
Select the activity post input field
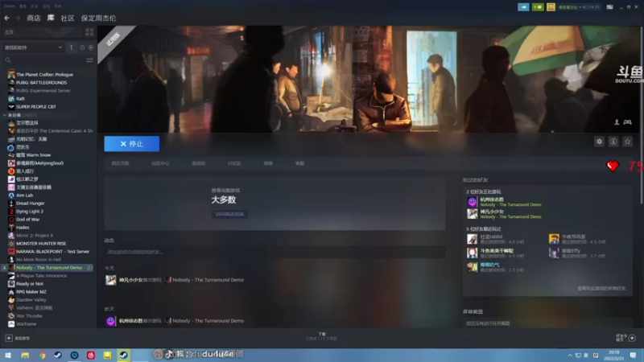(275, 252)
